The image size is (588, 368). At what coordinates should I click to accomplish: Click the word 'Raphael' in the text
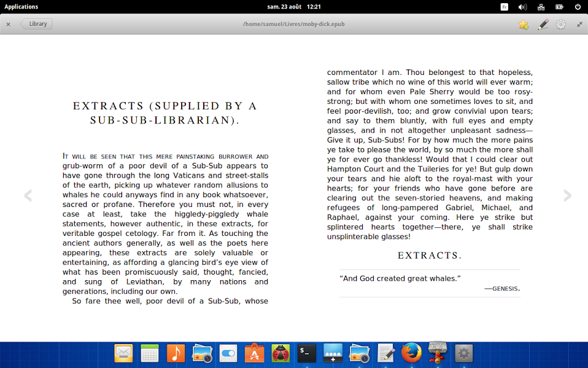pyautogui.click(x=342, y=217)
